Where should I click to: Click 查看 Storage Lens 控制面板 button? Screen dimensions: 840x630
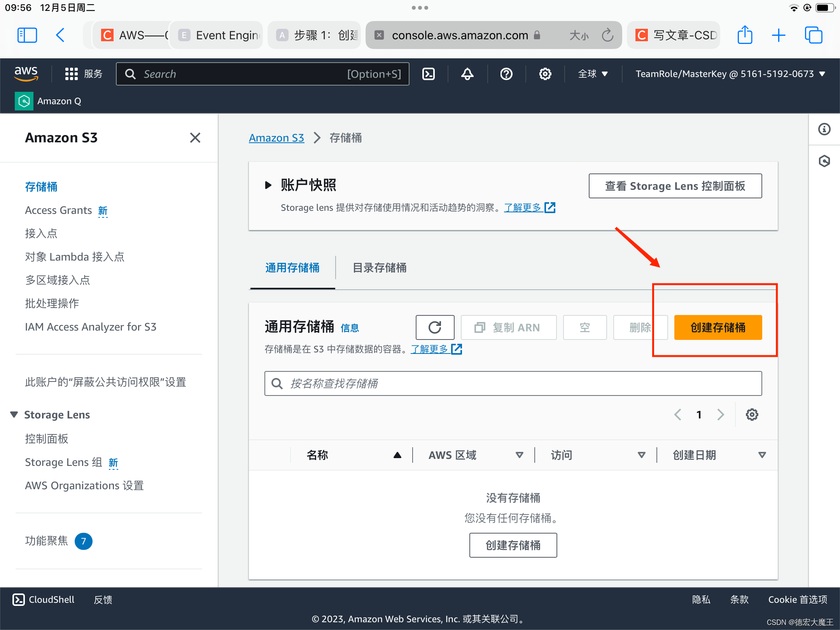[x=675, y=186]
